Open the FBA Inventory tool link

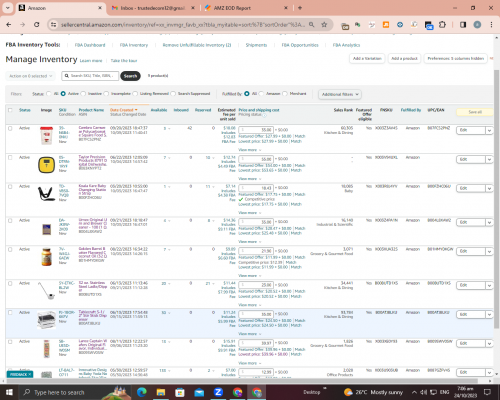click(x=134, y=45)
